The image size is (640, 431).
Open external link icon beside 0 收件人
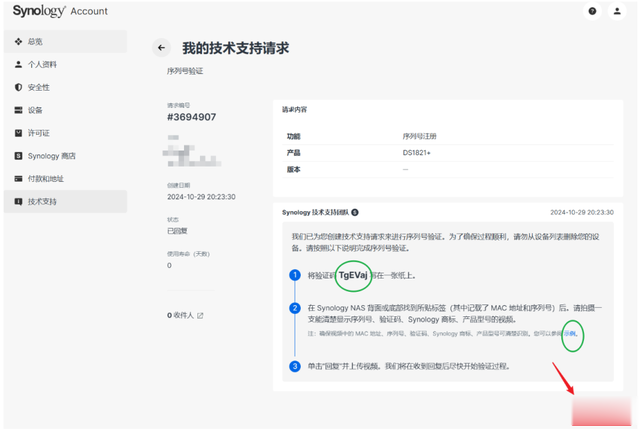[200, 315]
